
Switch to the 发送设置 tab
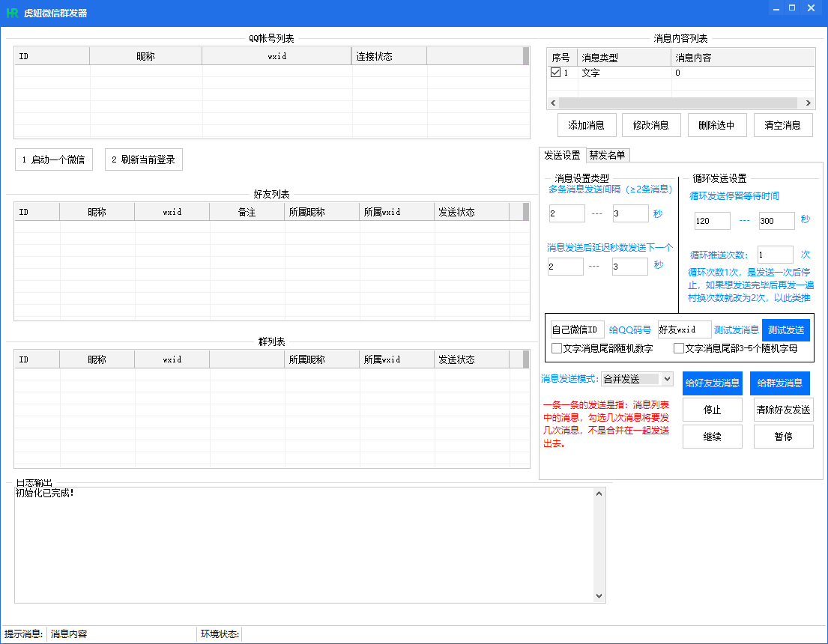tap(562, 155)
